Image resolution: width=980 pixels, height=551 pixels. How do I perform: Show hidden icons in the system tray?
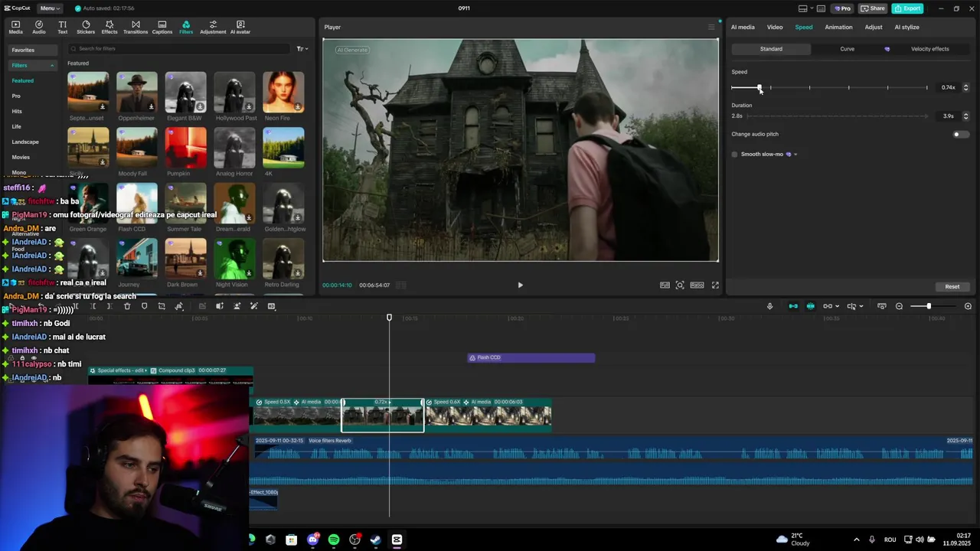(x=856, y=540)
